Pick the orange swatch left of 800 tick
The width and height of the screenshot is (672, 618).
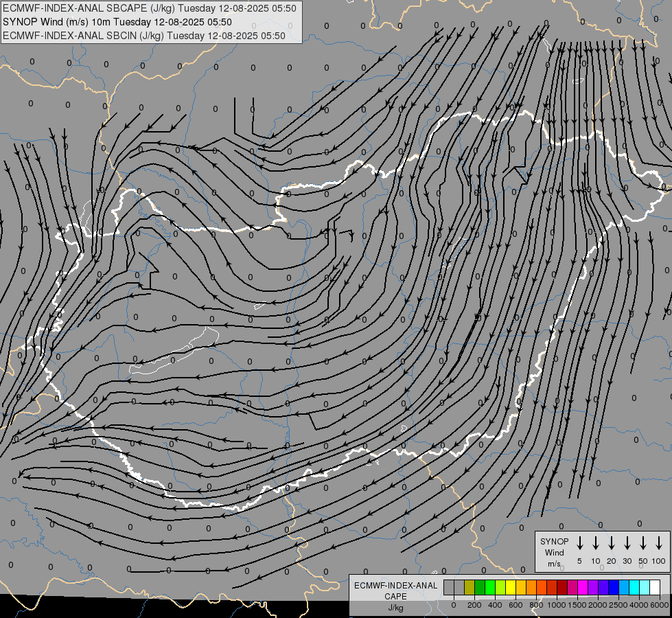pos(531,587)
